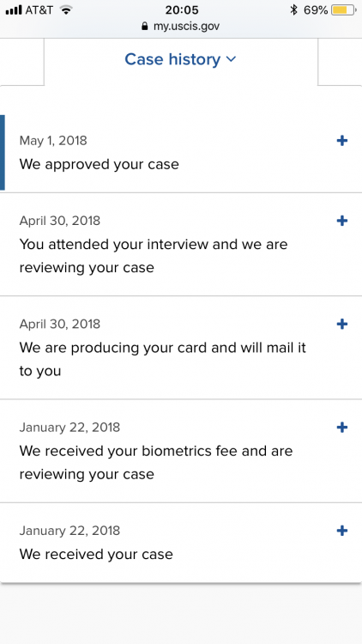
Task: Select 'You attended your interview' entry text
Action: 154,256
